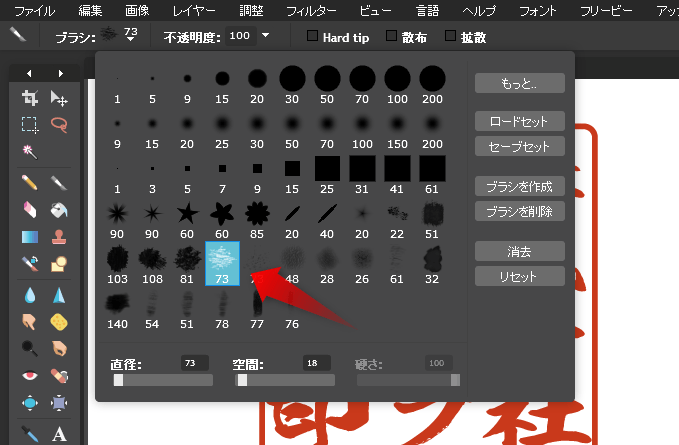Click the 空間 spacing slider
679x445 pixels.
[285, 380]
